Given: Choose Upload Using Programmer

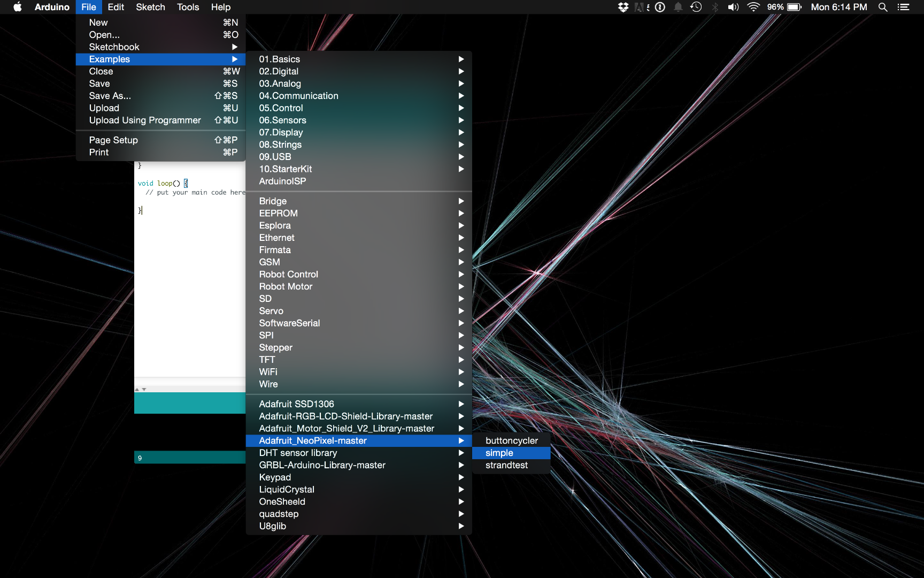Looking at the screenshot, I should pyautogui.click(x=160, y=120).
